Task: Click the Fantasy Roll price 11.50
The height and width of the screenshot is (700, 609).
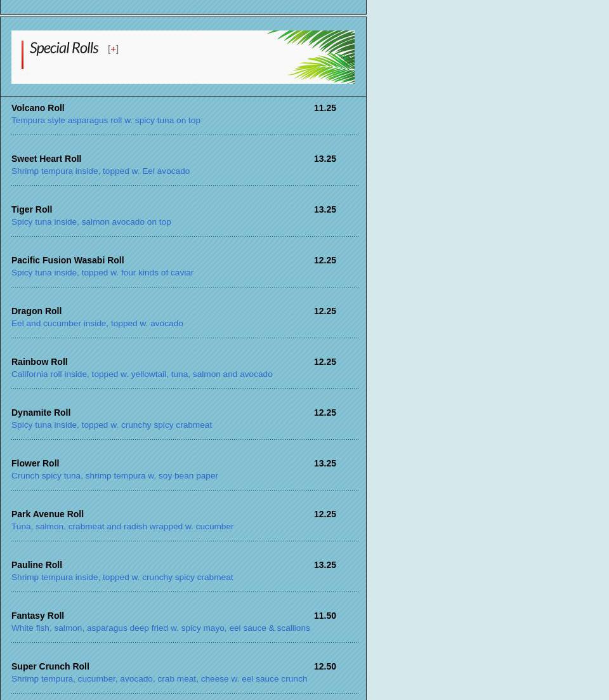Action: click(x=325, y=616)
